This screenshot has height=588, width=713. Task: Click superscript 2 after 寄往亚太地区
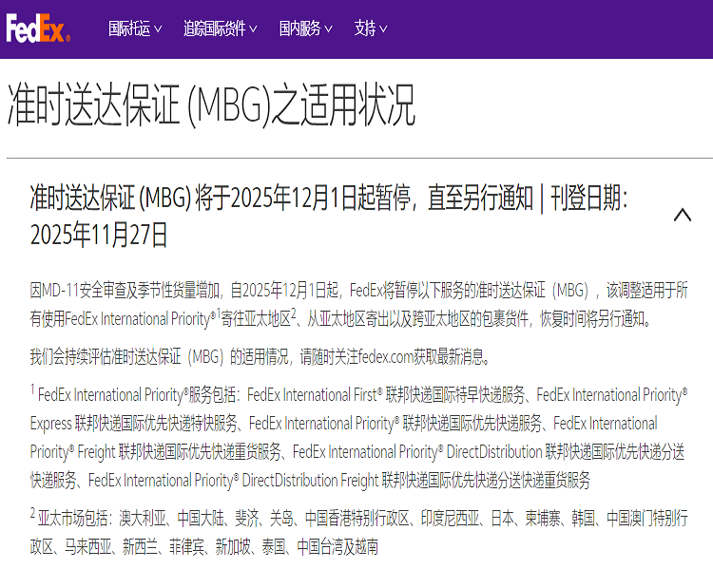[x=295, y=313]
